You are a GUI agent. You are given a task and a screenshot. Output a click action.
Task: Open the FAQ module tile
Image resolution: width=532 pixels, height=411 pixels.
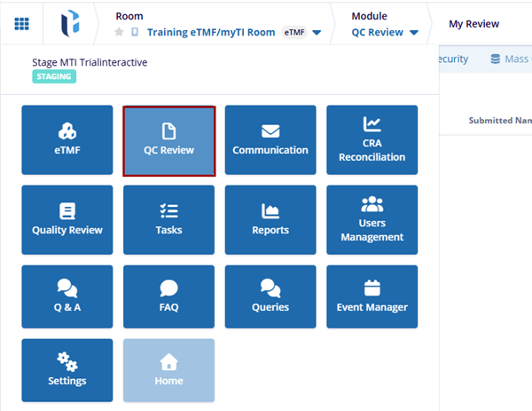click(168, 297)
